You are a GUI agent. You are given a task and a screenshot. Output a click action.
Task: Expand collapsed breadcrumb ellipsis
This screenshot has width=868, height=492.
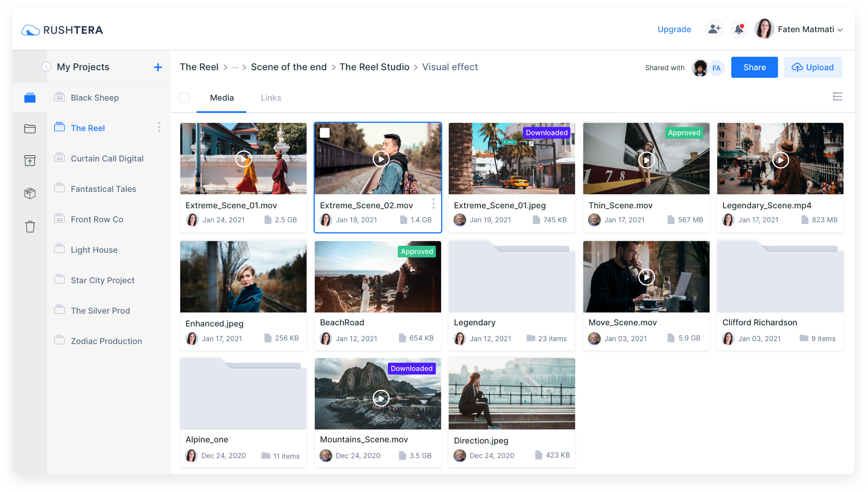[235, 67]
